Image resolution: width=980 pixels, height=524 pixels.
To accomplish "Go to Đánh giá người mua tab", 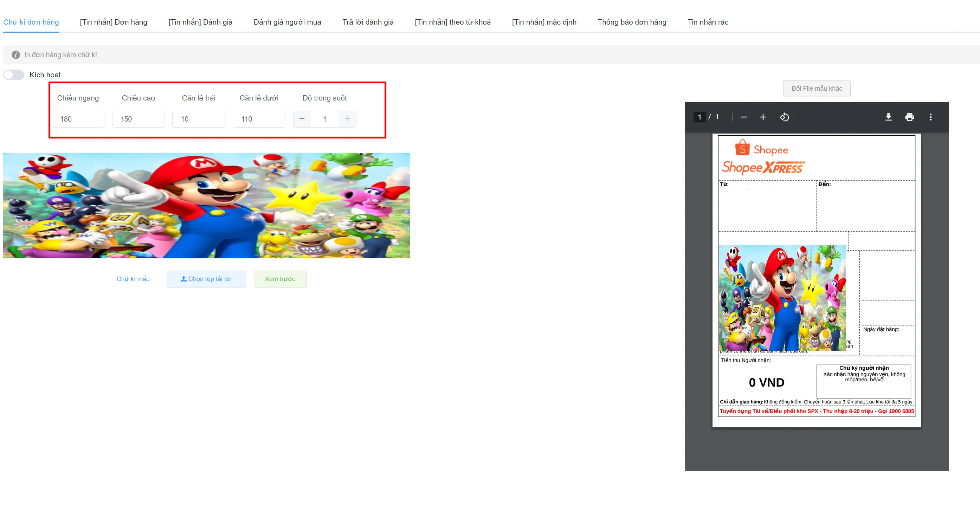I will [287, 22].
